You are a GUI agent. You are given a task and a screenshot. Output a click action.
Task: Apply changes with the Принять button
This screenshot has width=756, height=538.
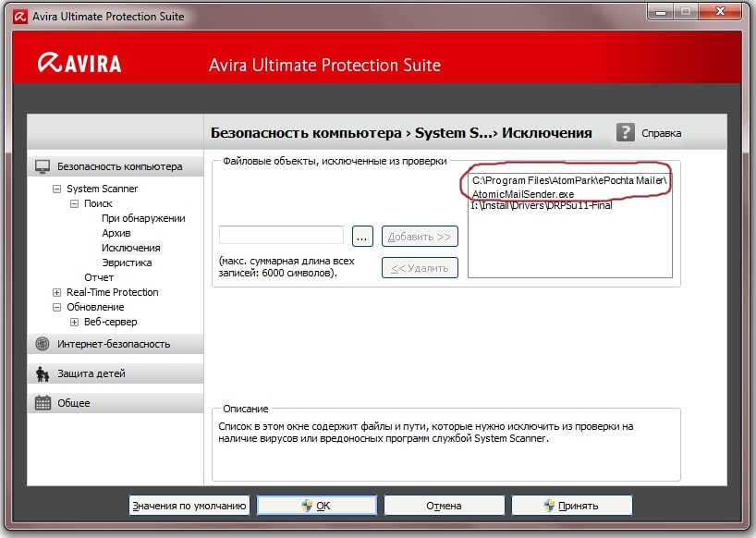(x=572, y=506)
